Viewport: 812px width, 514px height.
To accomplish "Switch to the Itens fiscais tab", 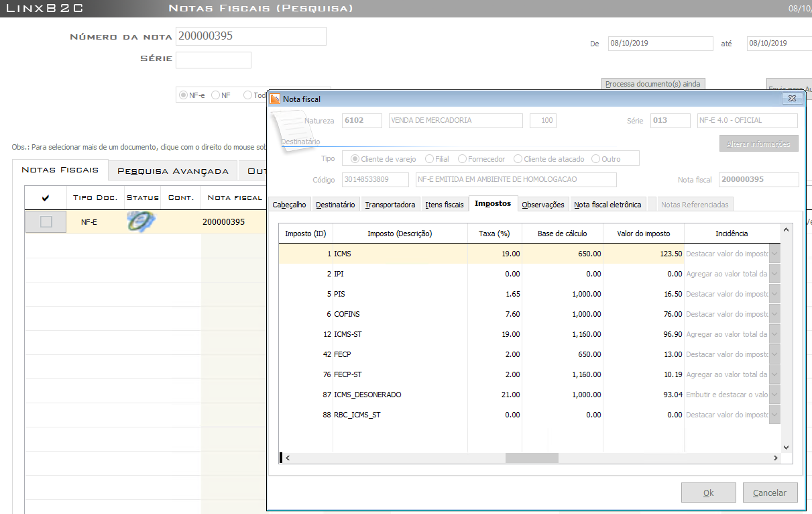I will pyautogui.click(x=445, y=205).
